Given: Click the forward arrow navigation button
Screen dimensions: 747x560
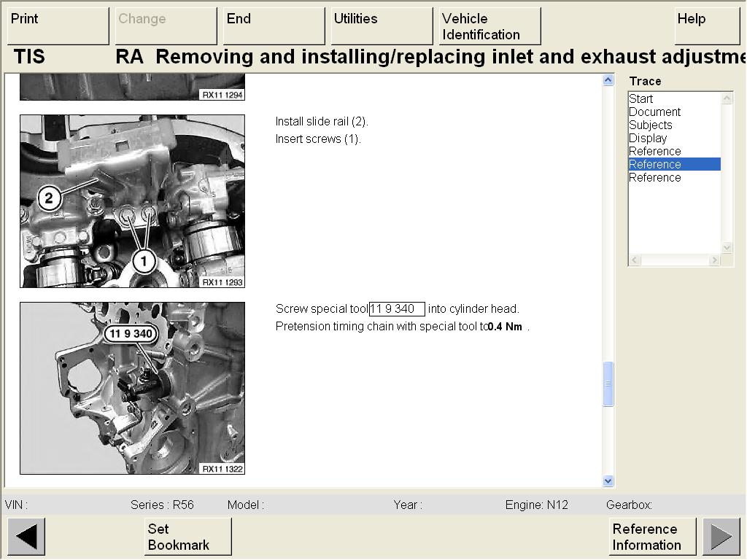Looking at the screenshot, I should (721, 537).
